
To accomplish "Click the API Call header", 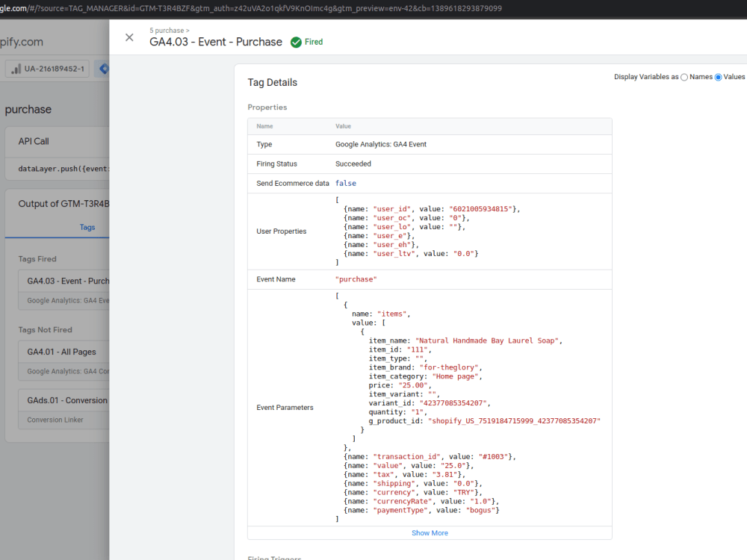I will pyautogui.click(x=34, y=141).
